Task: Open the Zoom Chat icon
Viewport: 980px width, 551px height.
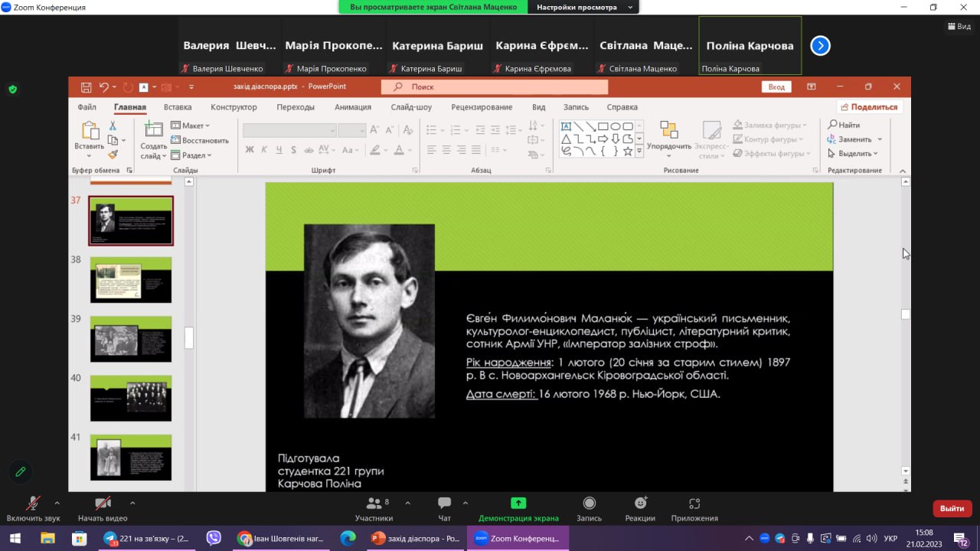Action: click(x=444, y=504)
